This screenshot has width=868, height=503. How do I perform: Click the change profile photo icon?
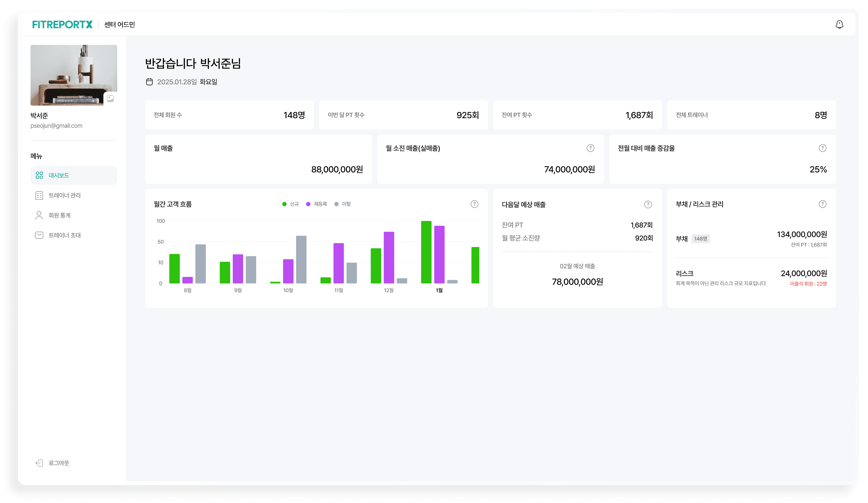110,99
